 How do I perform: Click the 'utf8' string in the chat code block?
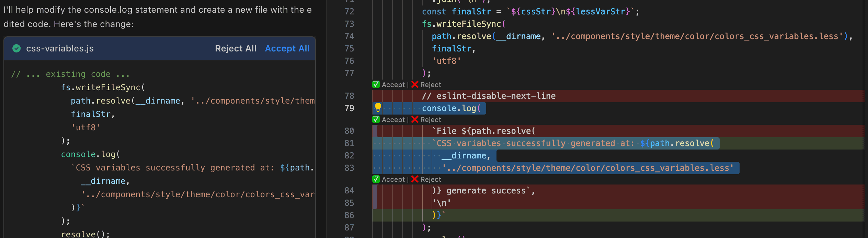pyautogui.click(x=85, y=128)
